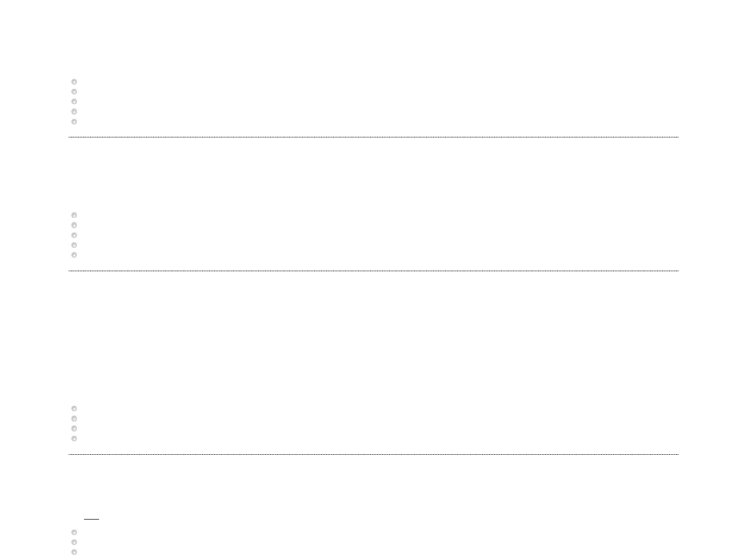Screen dimensions: 747x560
Task: Choose last radio option in the second group
Action: 74,255
